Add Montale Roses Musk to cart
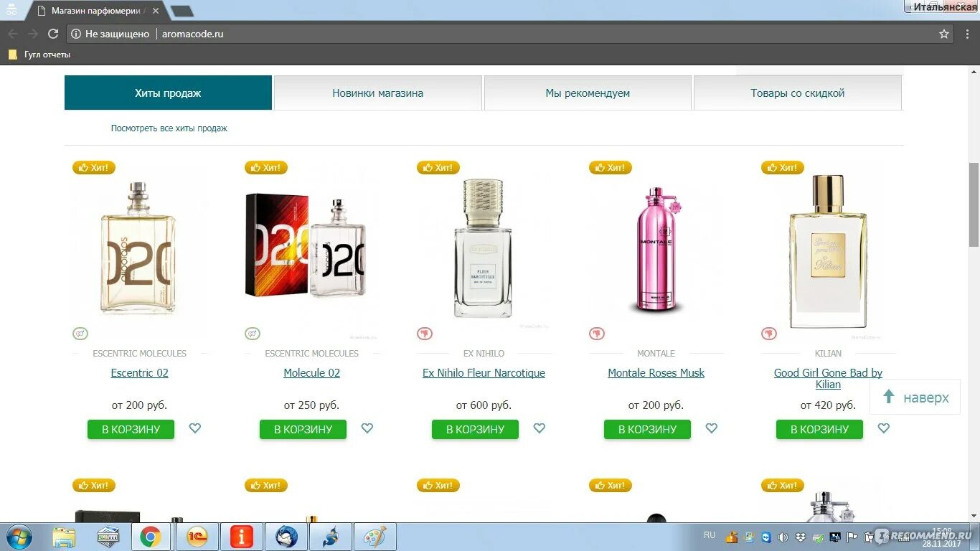The image size is (980, 551). point(647,429)
